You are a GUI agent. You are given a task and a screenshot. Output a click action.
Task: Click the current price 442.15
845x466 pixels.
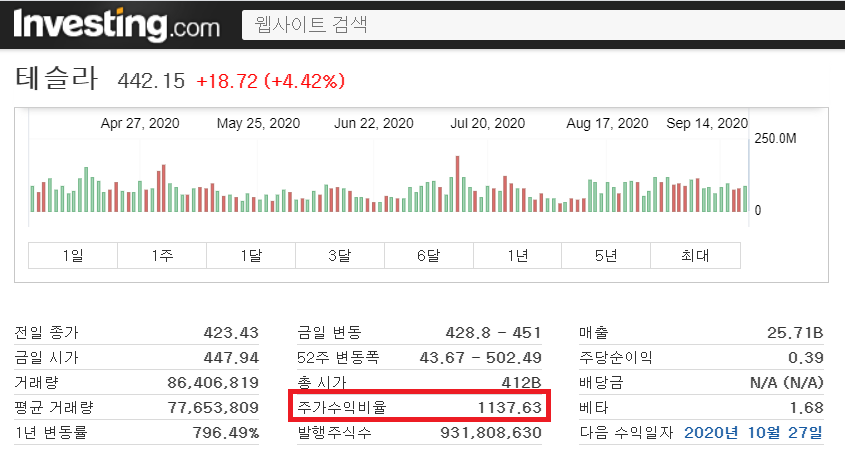click(151, 81)
